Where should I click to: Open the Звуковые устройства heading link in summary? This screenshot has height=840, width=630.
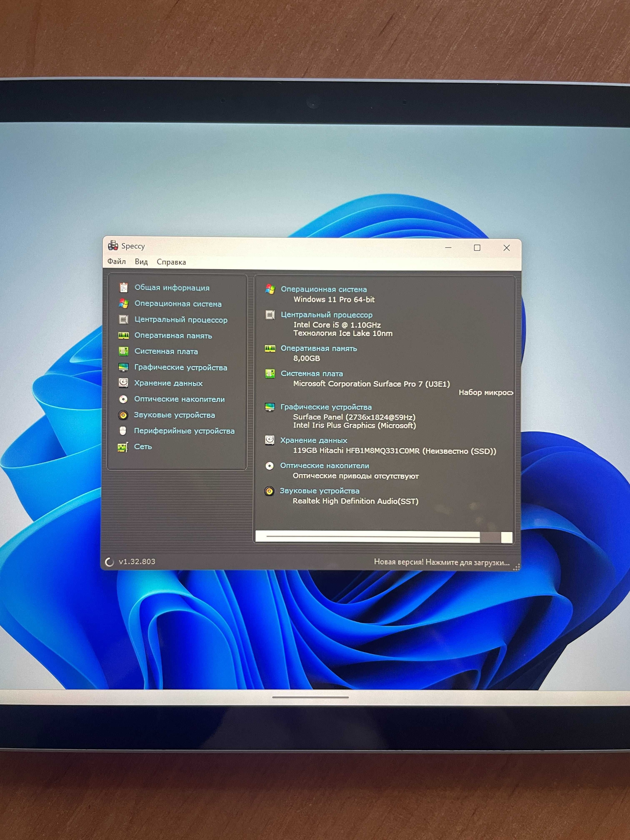[319, 491]
